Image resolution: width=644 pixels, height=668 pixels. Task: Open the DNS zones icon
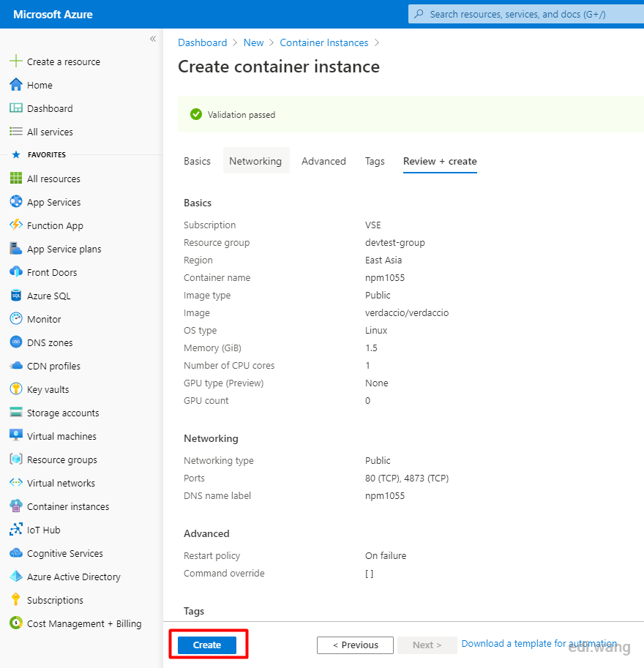[x=16, y=342]
